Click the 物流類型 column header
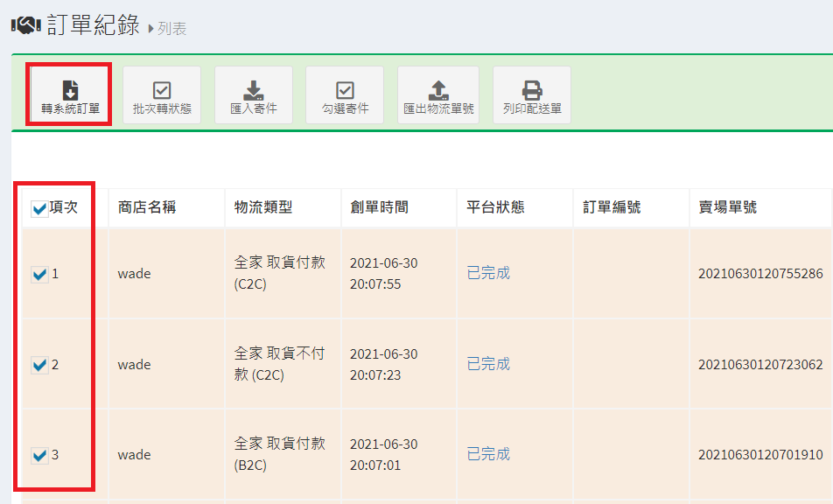This screenshot has height=504, width=833. (263, 207)
